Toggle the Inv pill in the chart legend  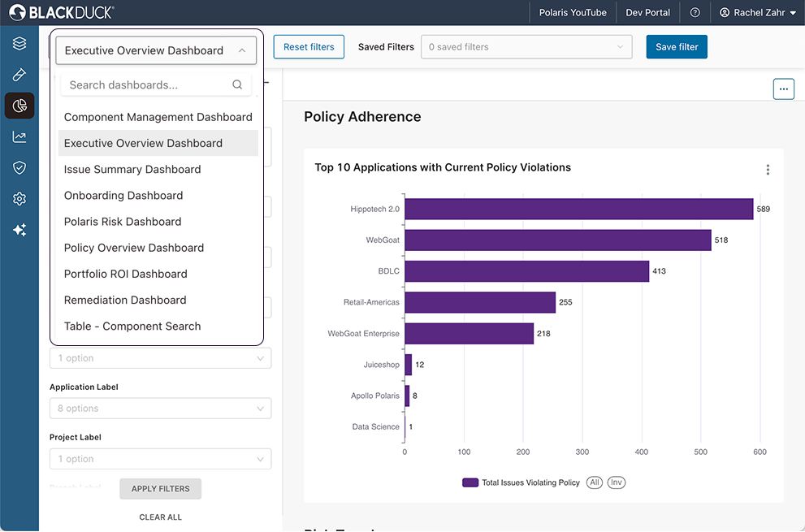pos(616,482)
